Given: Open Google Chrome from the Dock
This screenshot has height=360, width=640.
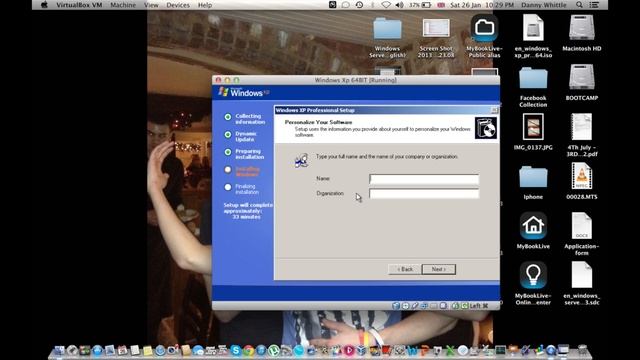Looking at the screenshot, I should pos(249,350).
